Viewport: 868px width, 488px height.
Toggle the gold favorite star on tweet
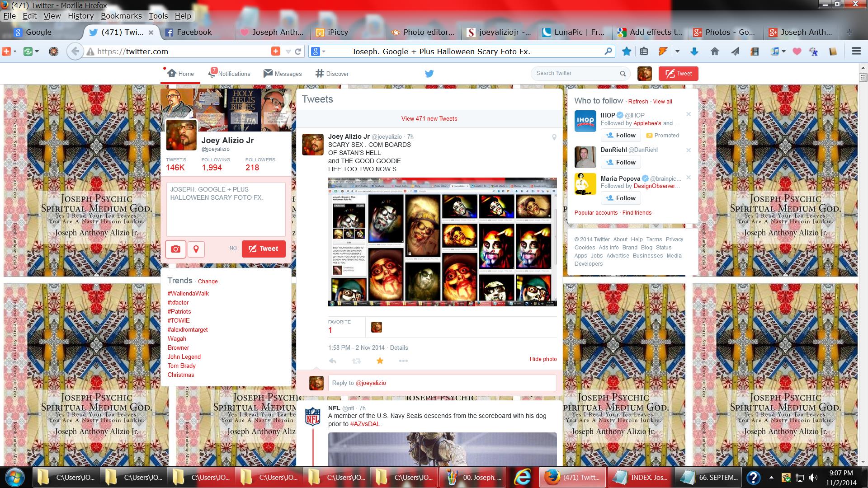pos(380,361)
